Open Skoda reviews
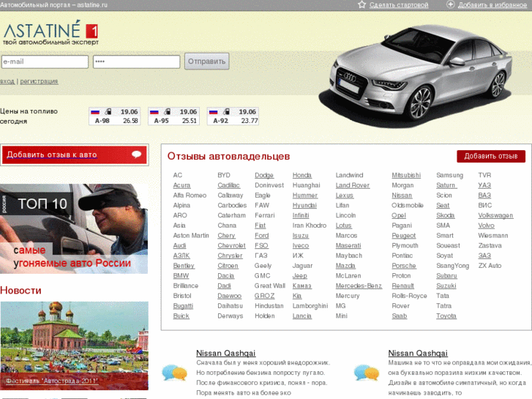The image size is (532, 399). 445,216
